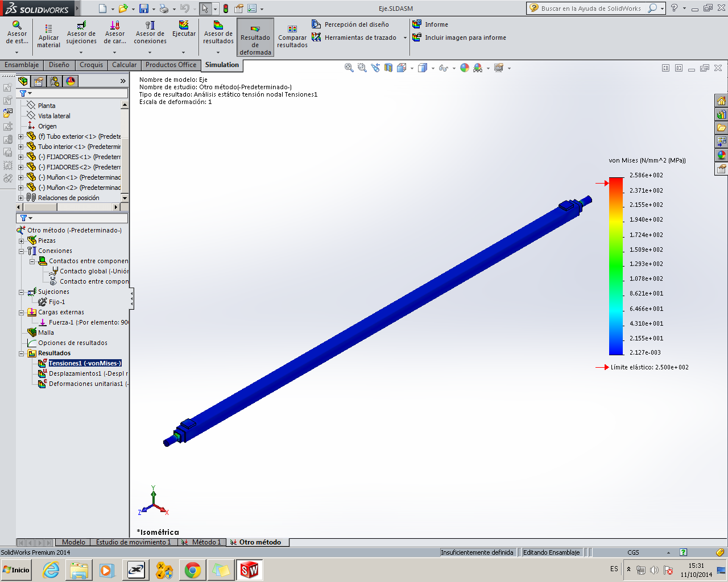Click the von Mises color legend bar
This screenshot has height=582, width=728.
pos(616,266)
